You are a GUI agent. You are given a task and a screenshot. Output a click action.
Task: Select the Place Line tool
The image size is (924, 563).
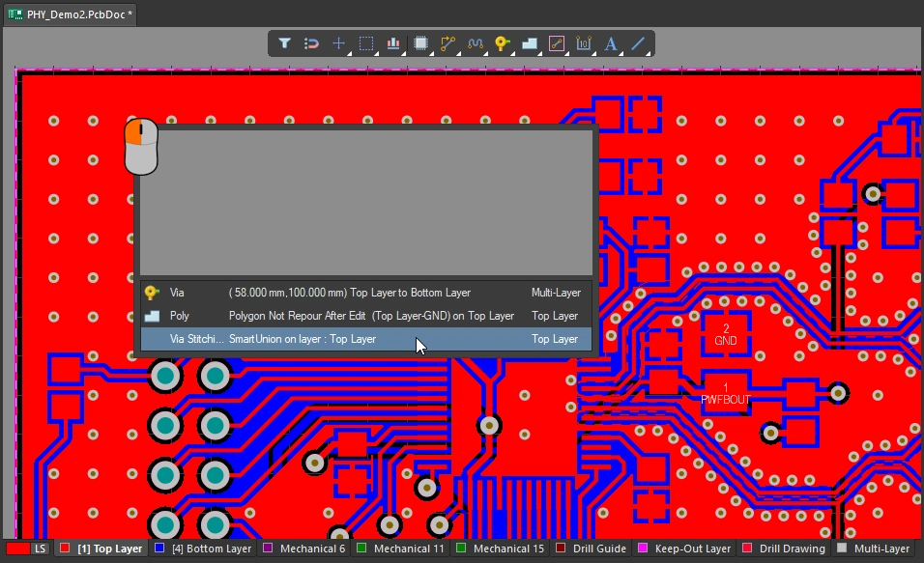pyautogui.click(x=638, y=43)
